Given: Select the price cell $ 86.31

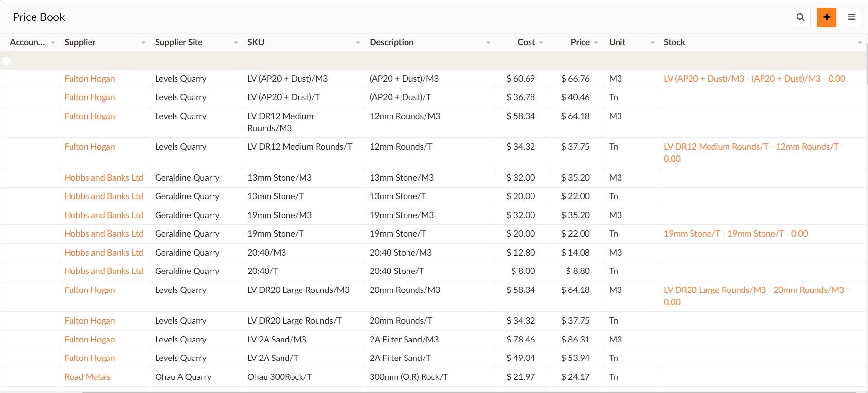Looking at the screenshot, I should click(x=575, y=340).
